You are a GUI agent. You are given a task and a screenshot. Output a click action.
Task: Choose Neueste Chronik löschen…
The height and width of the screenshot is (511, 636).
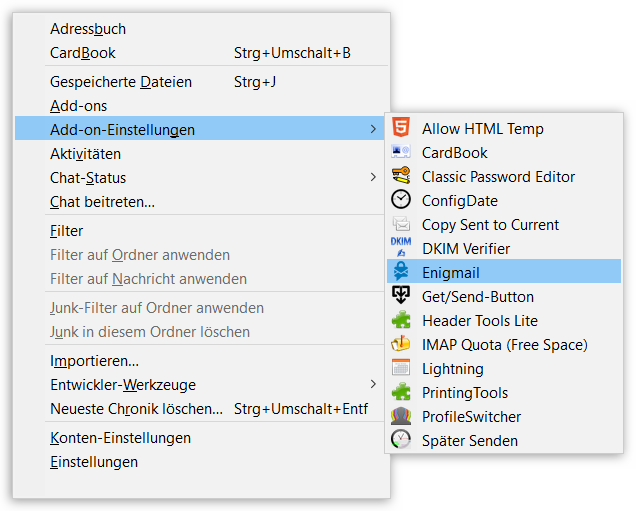136,408
